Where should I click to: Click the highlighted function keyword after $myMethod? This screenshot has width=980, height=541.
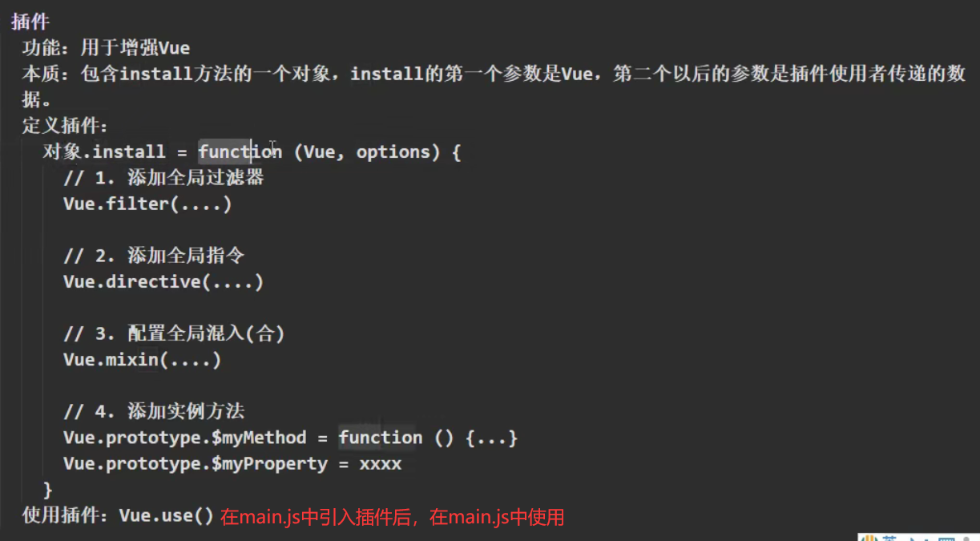[380, 438]
